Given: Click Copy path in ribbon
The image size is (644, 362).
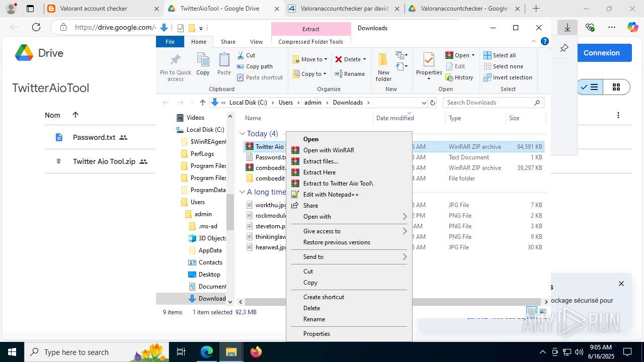Looking at the screenshot, I should click(255, 66).
